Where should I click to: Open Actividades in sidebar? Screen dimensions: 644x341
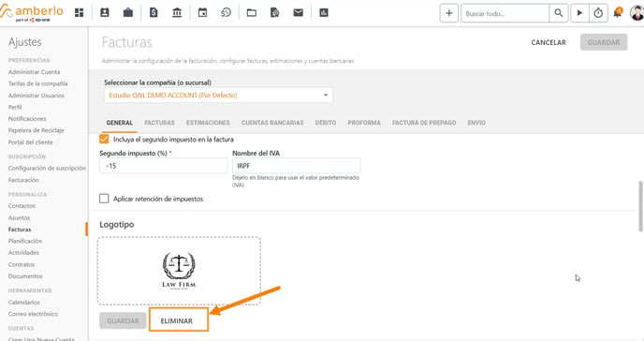click(23, 252)
